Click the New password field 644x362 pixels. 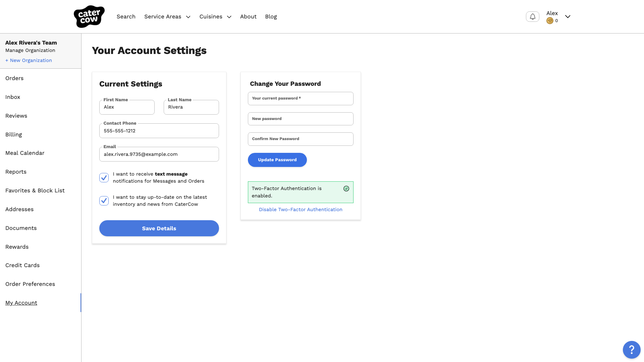[x=301, y=119]
